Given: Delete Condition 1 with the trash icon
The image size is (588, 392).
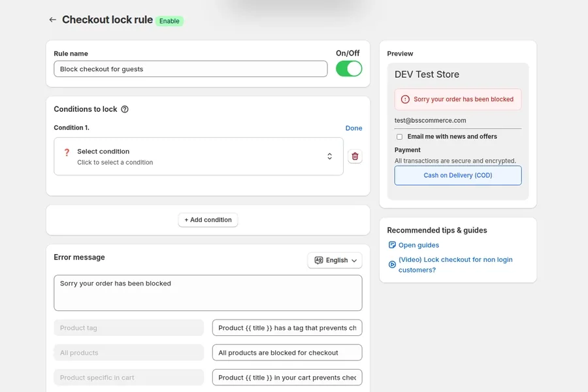Looking at the screenshot, I should [355, 156].
